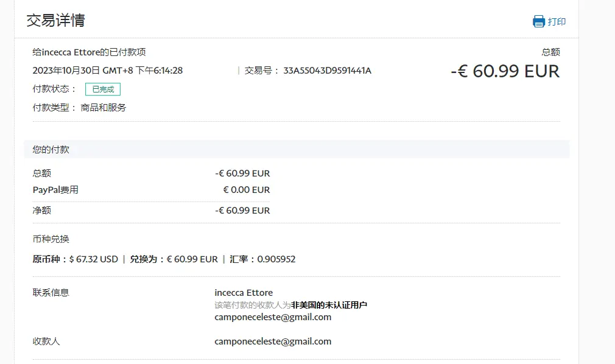
Task: Click the printer icon
Action: click(538, 21)
